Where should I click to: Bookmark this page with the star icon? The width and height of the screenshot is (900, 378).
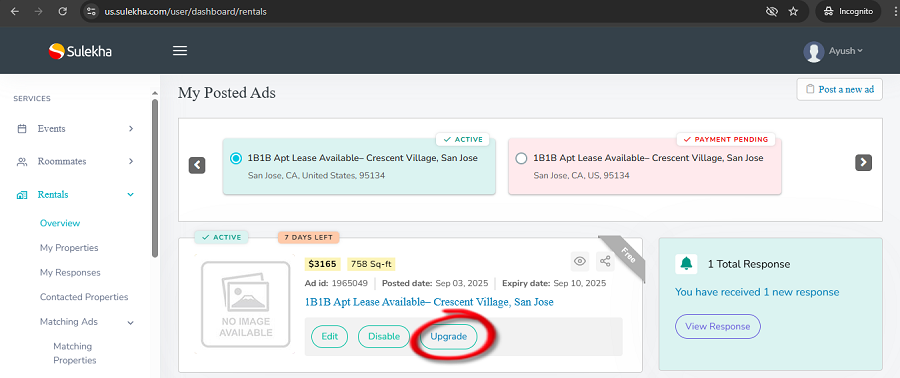(x=793, y=11)
